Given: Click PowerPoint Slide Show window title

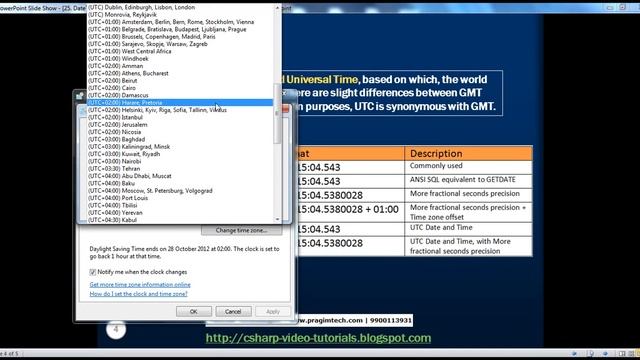Looking at the screenshot, I should pyautogui.click(x=43, y=8).
